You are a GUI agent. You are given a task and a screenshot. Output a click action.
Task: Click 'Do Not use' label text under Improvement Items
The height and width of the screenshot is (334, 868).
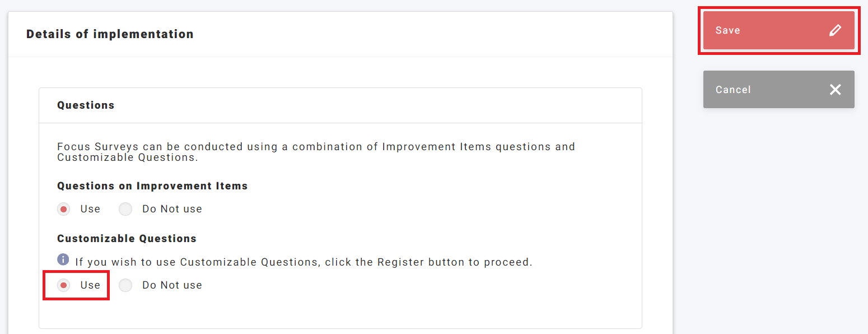172,209
